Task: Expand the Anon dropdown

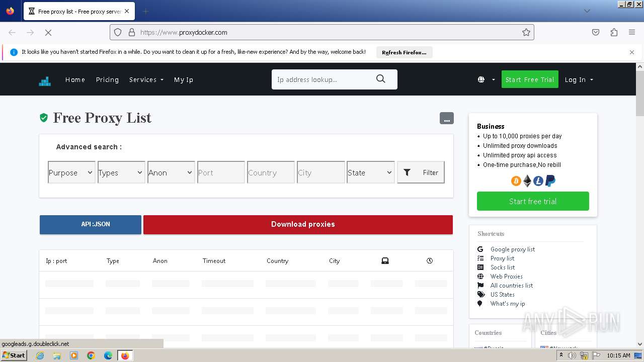Action: [x=171, y=172]
